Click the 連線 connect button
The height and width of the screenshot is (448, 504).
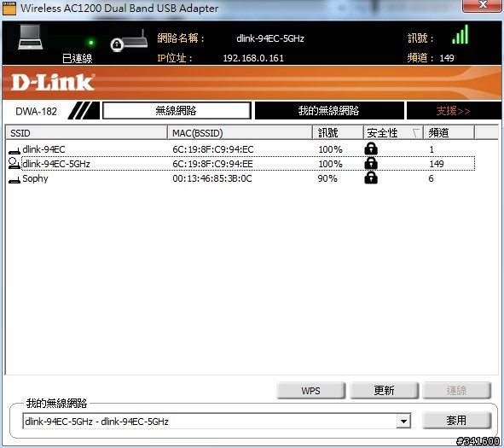click(457, 391)
